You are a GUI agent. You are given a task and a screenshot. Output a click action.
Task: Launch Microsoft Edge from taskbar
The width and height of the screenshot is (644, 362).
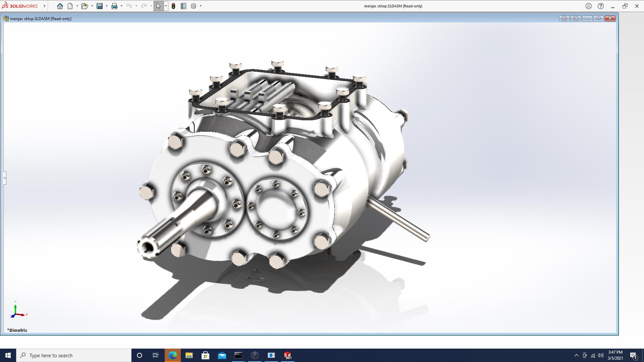(x=172, y=355)
